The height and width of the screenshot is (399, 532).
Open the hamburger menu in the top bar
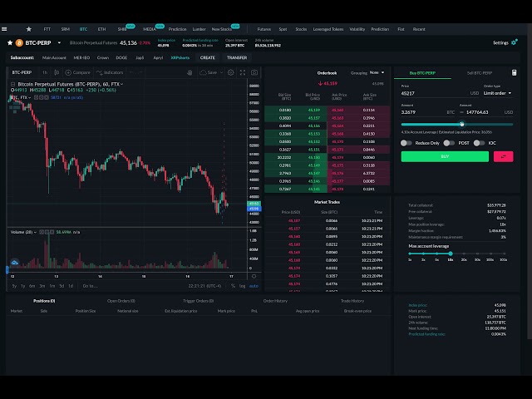[4, 29]
